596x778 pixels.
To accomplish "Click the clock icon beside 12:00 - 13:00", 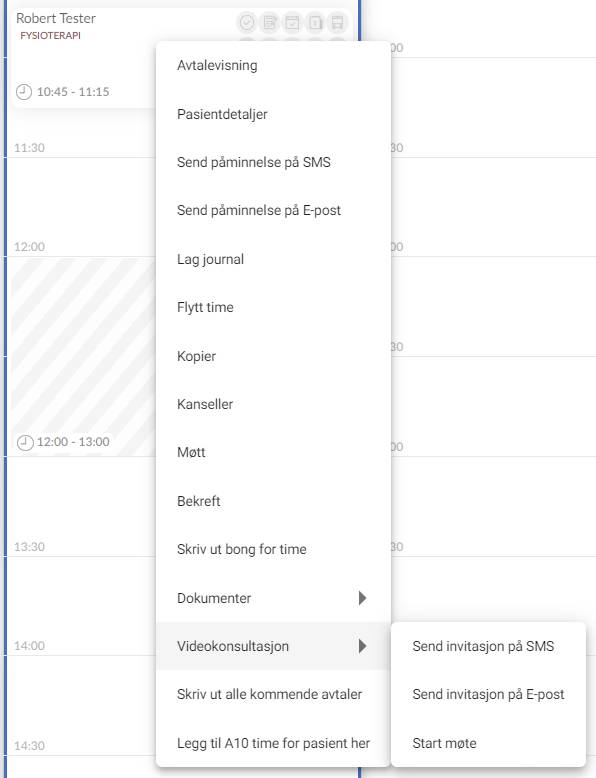I will click(x=25, y=442).
